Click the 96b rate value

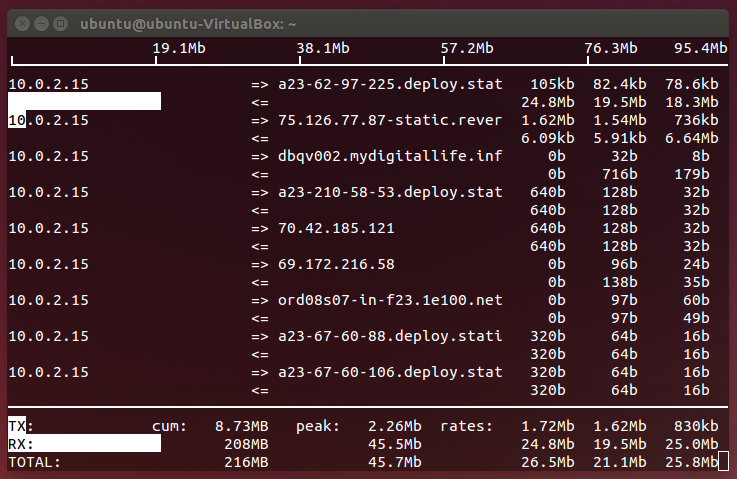click(624, 264)
